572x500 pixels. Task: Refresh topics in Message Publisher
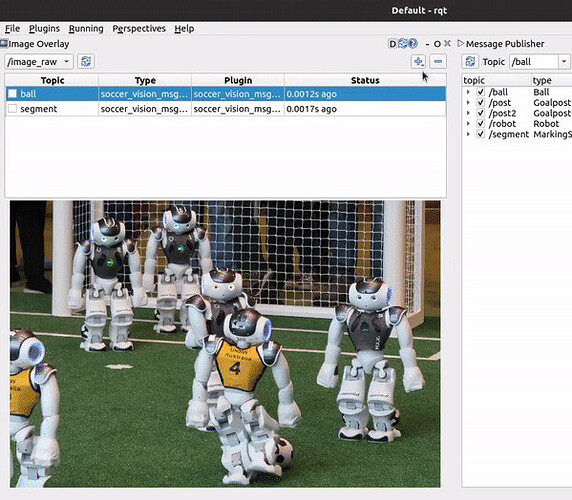coord(470,62)
